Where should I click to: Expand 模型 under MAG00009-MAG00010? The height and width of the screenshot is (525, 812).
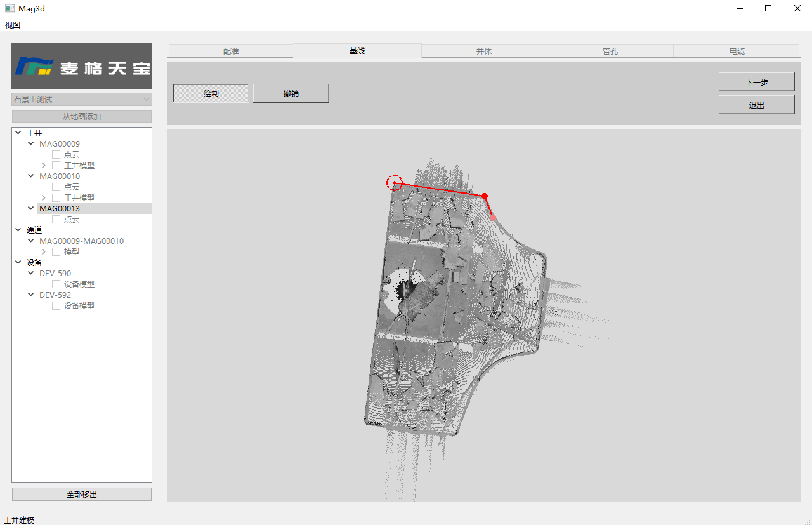44,252
